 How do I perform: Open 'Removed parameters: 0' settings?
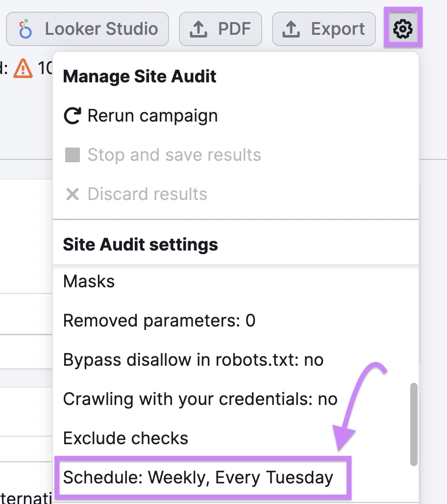(x=157, y=320)
